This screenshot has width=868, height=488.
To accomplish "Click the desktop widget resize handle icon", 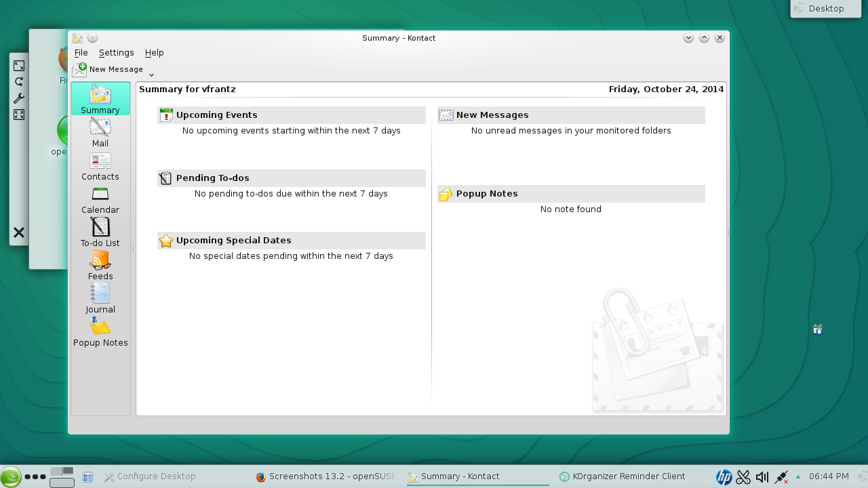I will (x=19, y=66).
